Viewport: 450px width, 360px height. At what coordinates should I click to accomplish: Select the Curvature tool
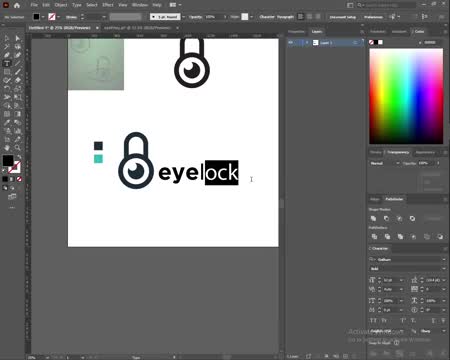tap(18, 55)
